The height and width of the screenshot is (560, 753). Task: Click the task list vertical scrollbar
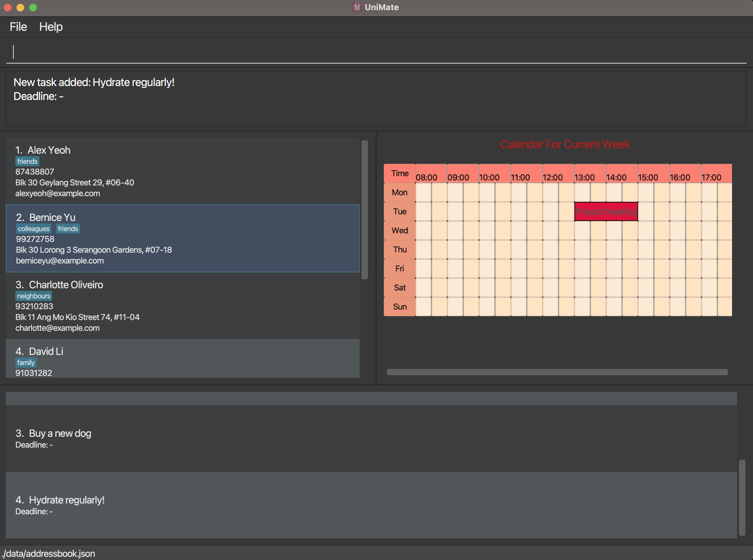[x=742, y=498]
